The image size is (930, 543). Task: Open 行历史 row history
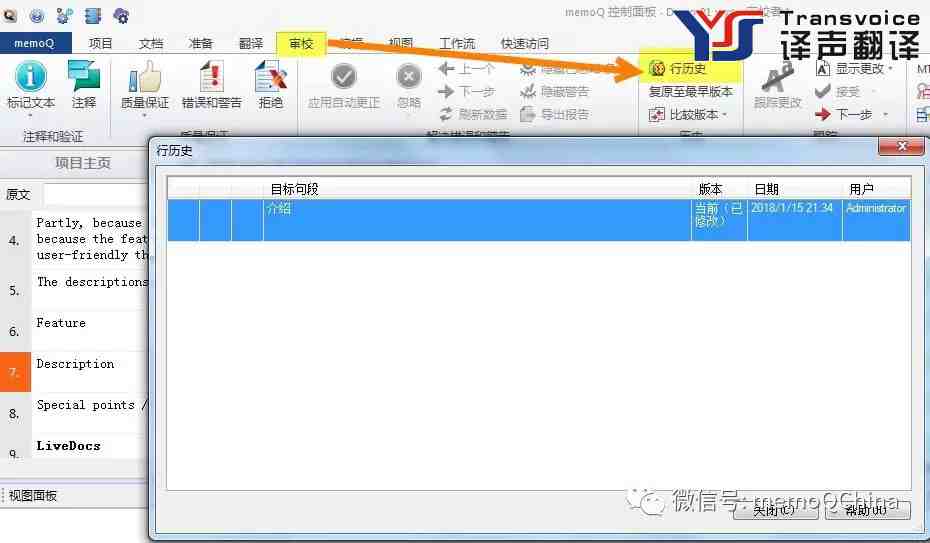click(x=677, y=69)
